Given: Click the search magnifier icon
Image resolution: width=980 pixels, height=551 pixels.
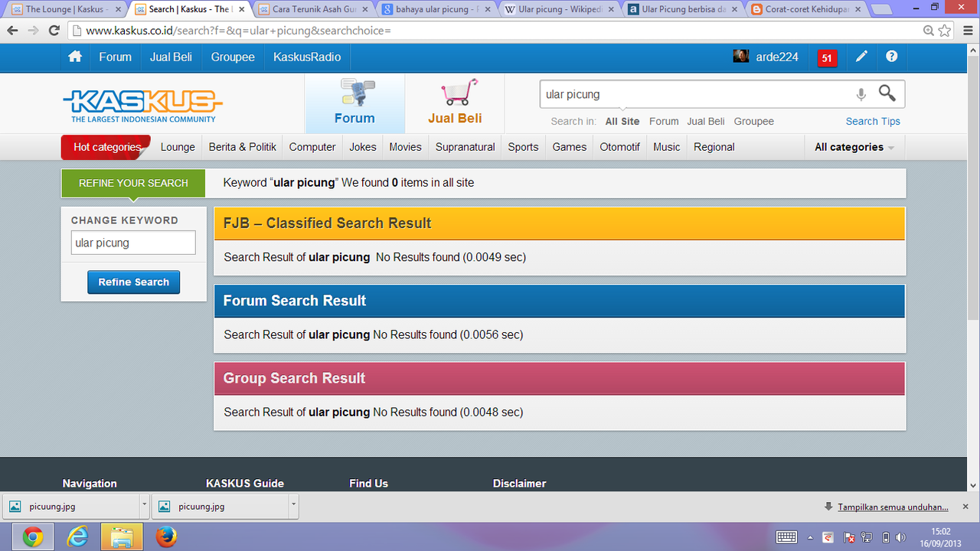Looking at the screenshot, I should (x=887, y=93).
